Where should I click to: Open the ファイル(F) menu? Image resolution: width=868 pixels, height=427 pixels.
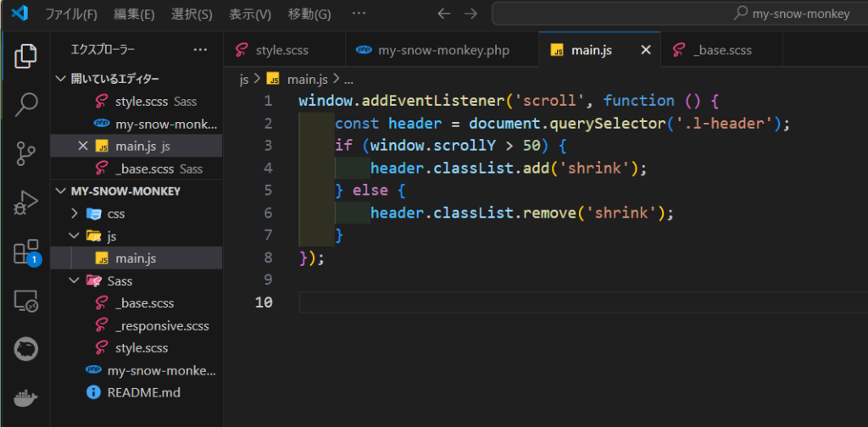[x=71, y=14]
